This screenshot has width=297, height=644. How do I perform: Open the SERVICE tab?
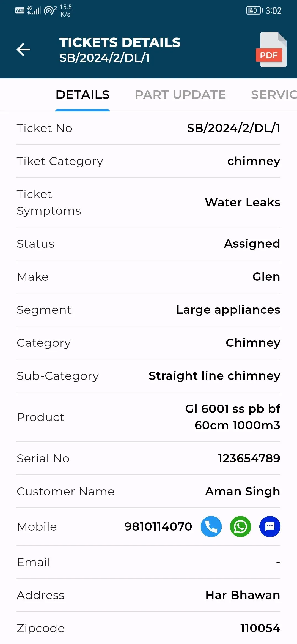coord(274,95)
